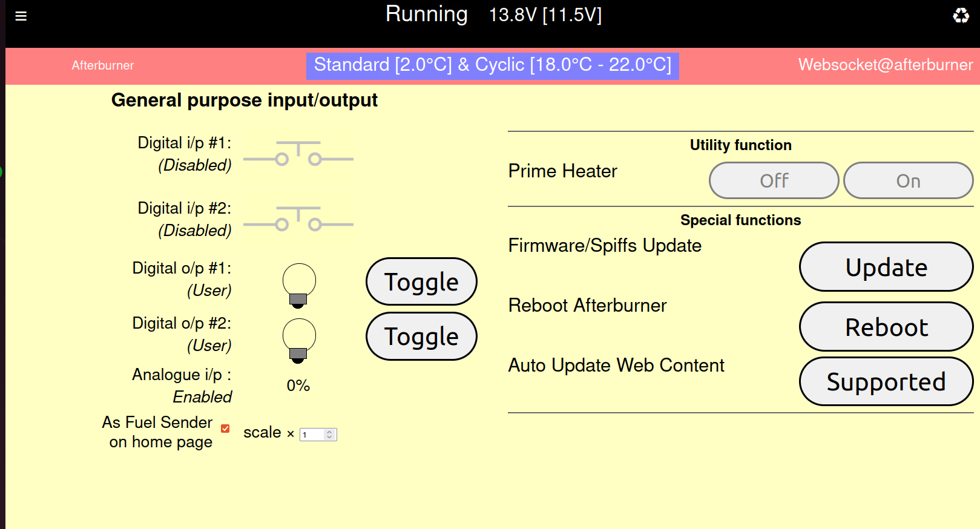
Task: Select the Standard & Cyclic thermostat mode banner
Action: 492,65
